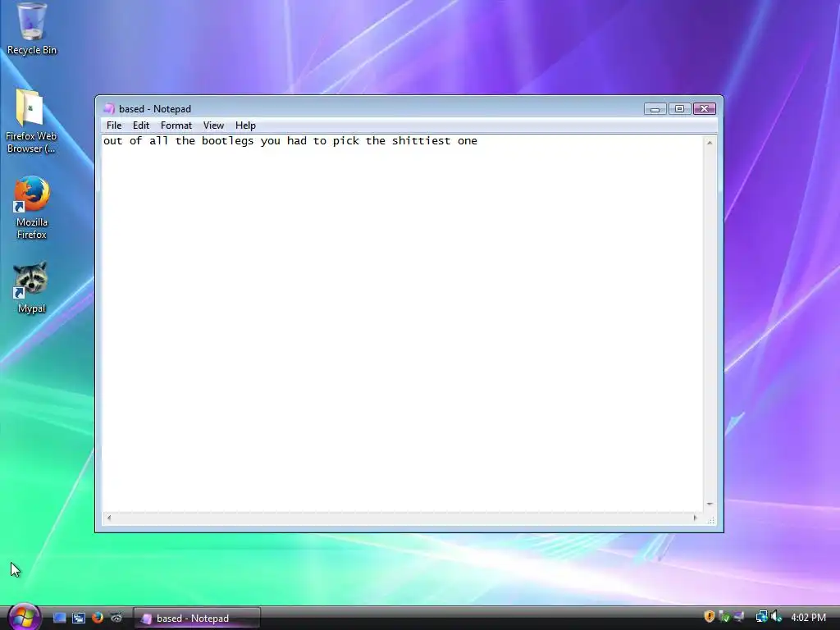Select the Mozilla Firefox desktop shortcut

(x=32, y=208)
